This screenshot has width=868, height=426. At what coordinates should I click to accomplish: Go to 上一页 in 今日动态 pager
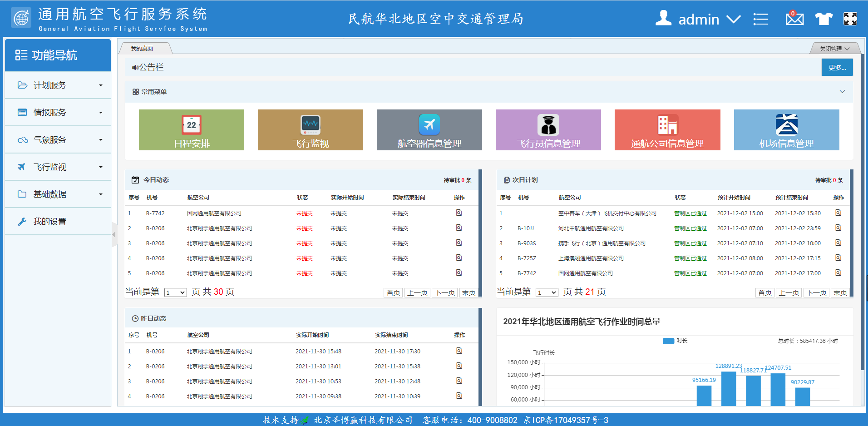pos(417,292)
